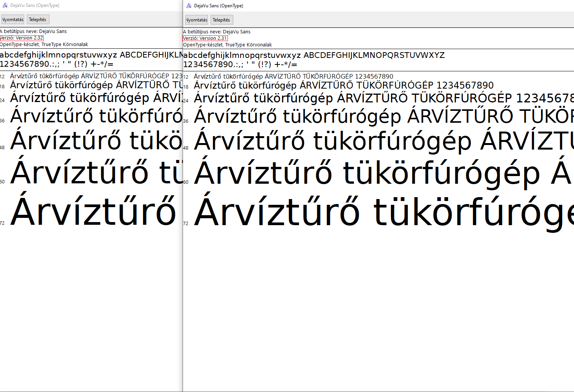Click 'OpenType-készlet, TrueType Körvonalak' in left window

click(x=44, y=44)
